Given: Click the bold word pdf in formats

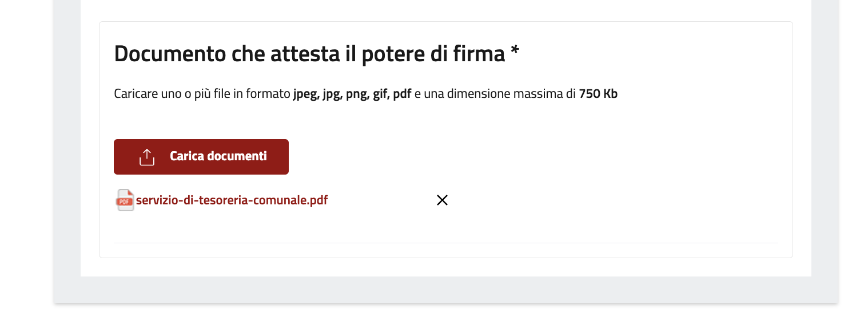Looking at the screenshot, I should click(402, 94).
